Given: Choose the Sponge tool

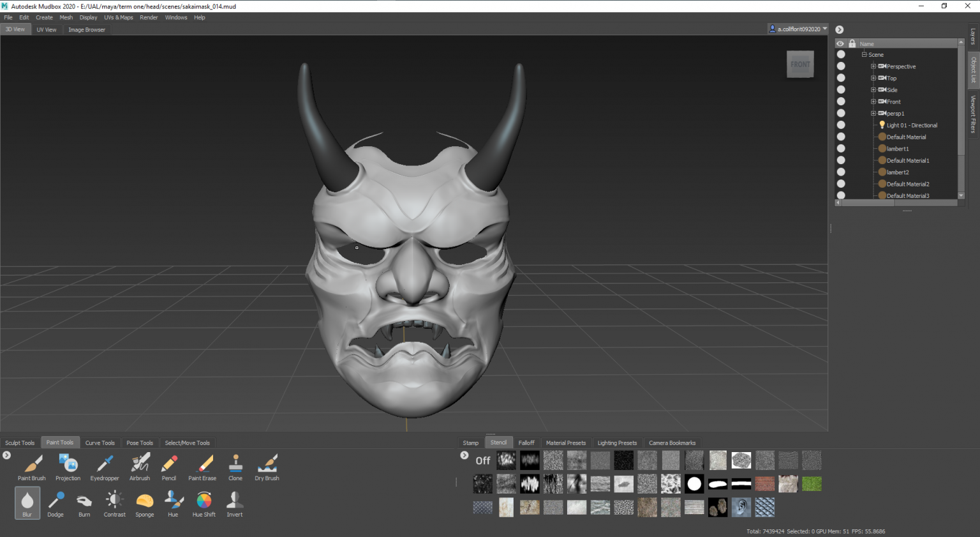Looking at the screenshot, I should click(144, 503).
